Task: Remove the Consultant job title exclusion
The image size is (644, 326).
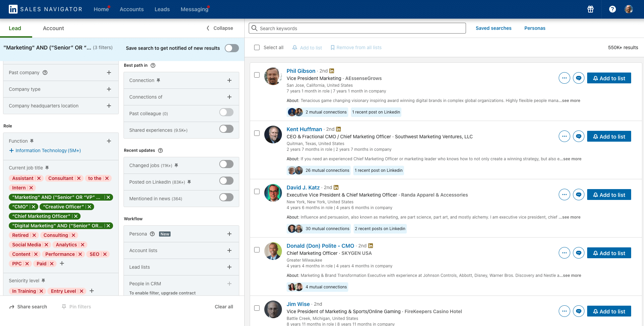Action: tap(79, 178)
